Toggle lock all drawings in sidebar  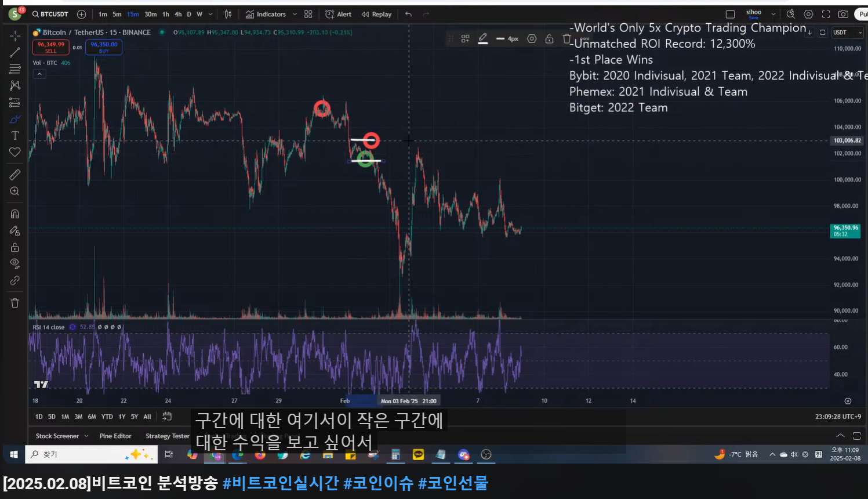point(15,247)
